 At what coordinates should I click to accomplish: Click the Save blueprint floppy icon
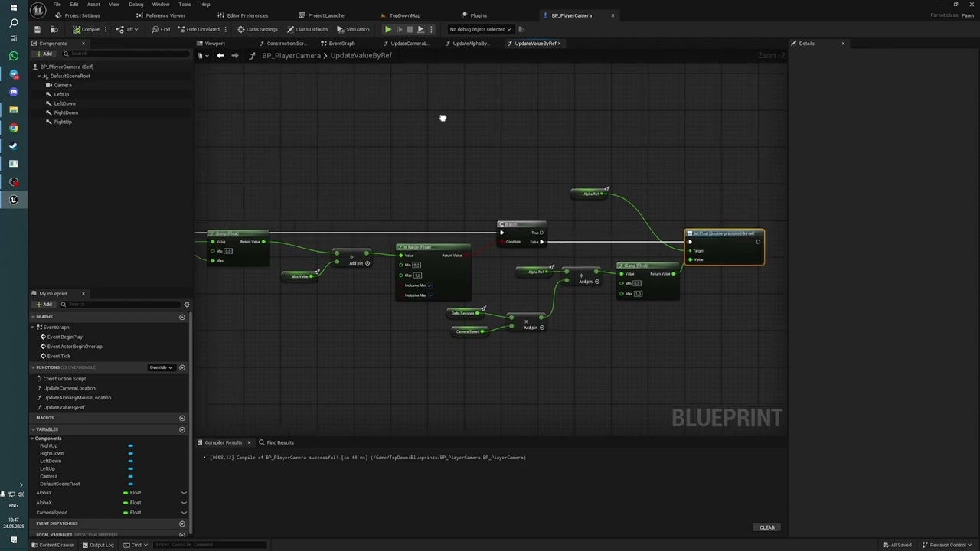pyautogui.click(x=37, y=29)
